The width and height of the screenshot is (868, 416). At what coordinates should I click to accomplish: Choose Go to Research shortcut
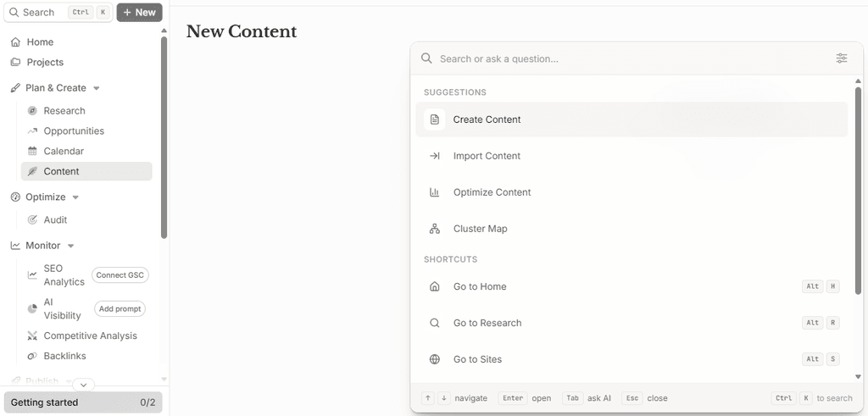tap(632, 323)
